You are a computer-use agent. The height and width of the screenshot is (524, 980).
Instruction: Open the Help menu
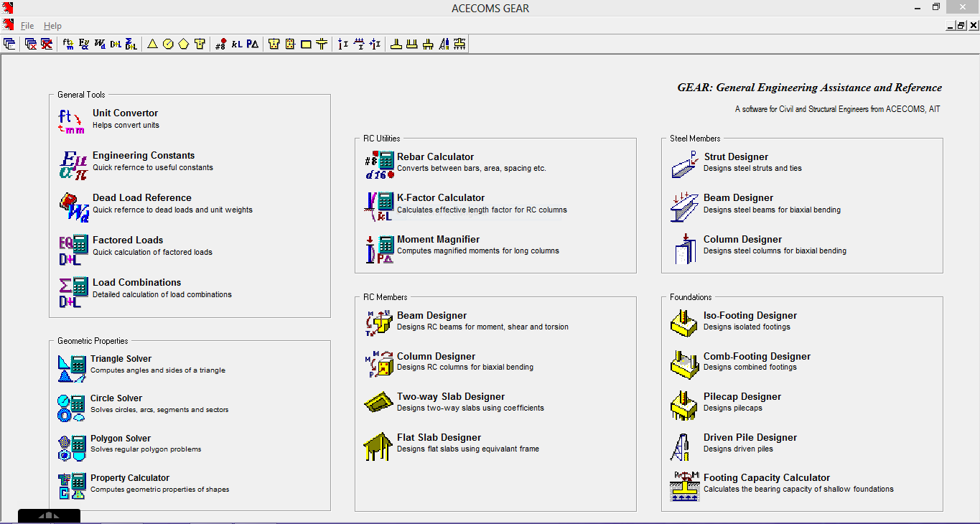tap(52, 26)
